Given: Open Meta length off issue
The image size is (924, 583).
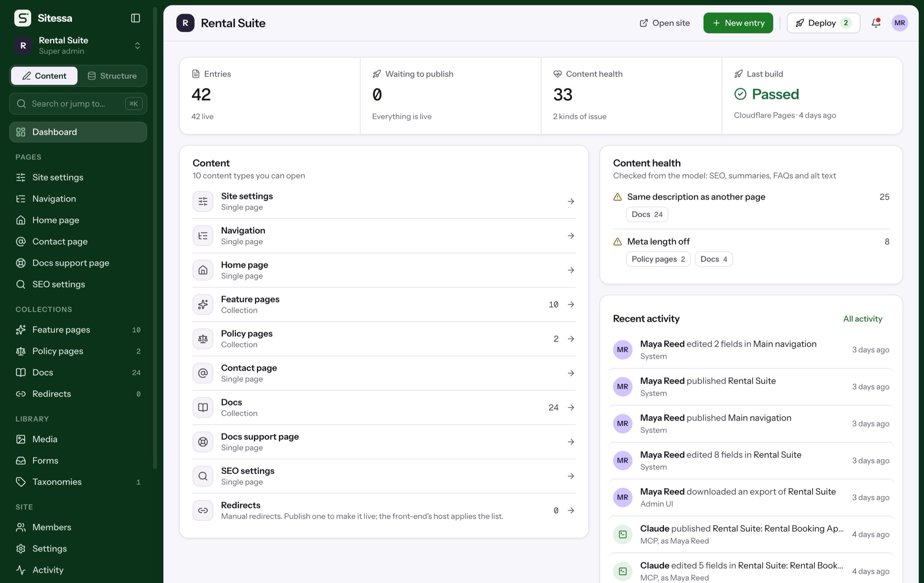Looking at the screenshot, I should (751, 242).
